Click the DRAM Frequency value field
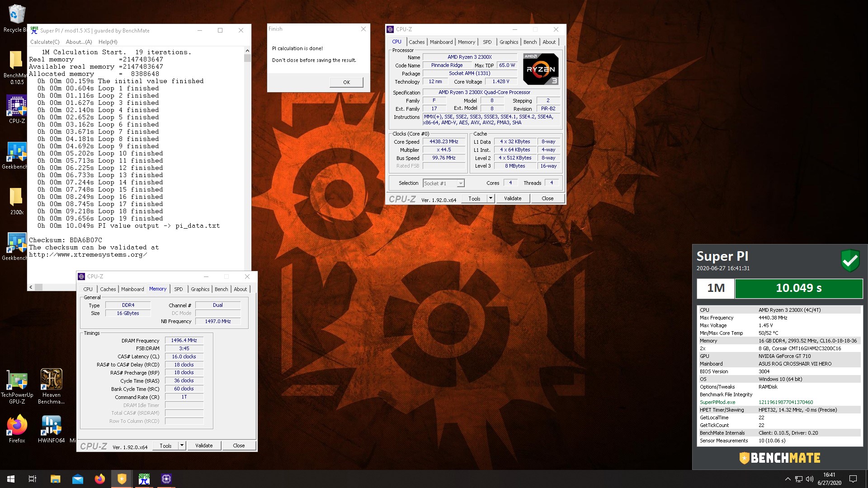This screenshot has height=488, width=868. (184, 340)
